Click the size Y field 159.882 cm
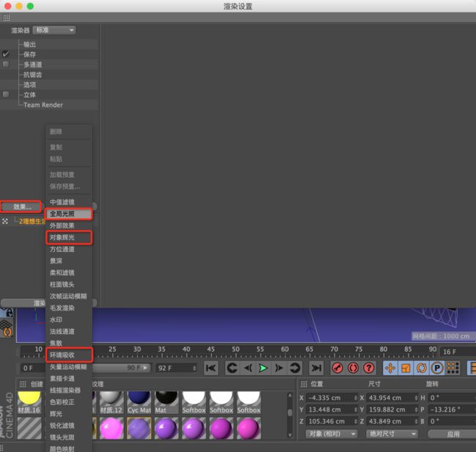476x452 pixels. (x=390, y=410)
